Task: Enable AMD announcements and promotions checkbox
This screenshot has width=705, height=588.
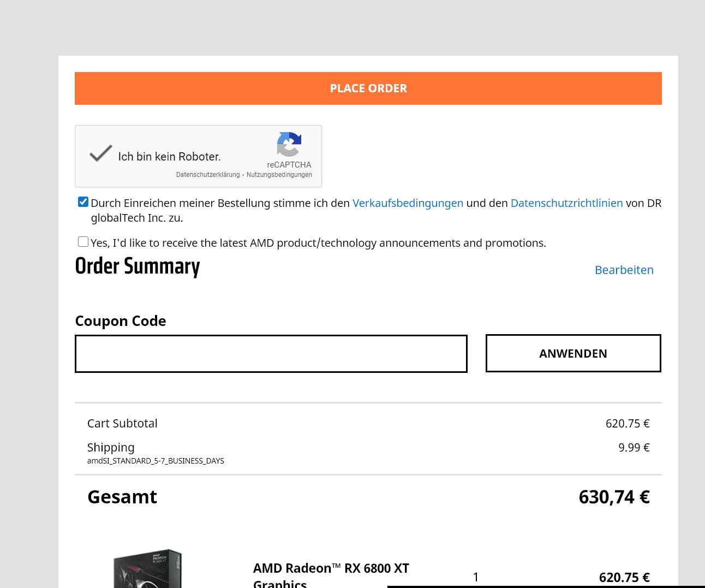Action: coord(83,242)
